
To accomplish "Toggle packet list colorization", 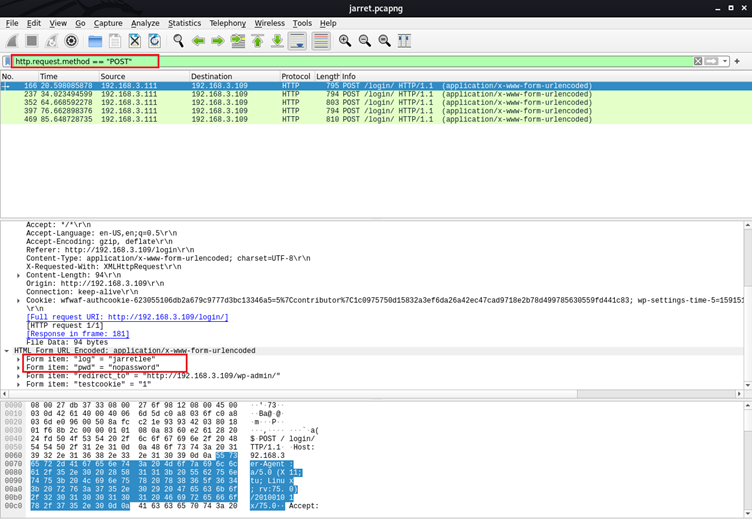I will pos(321,41).
